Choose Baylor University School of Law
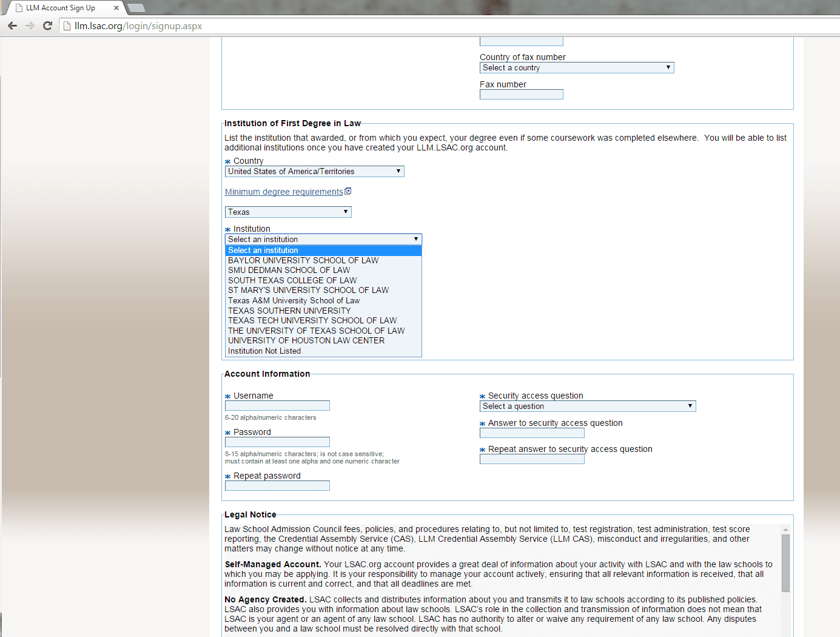Viewport: 840px width, 637px height. pyautogui.click(x=323, y=260)
